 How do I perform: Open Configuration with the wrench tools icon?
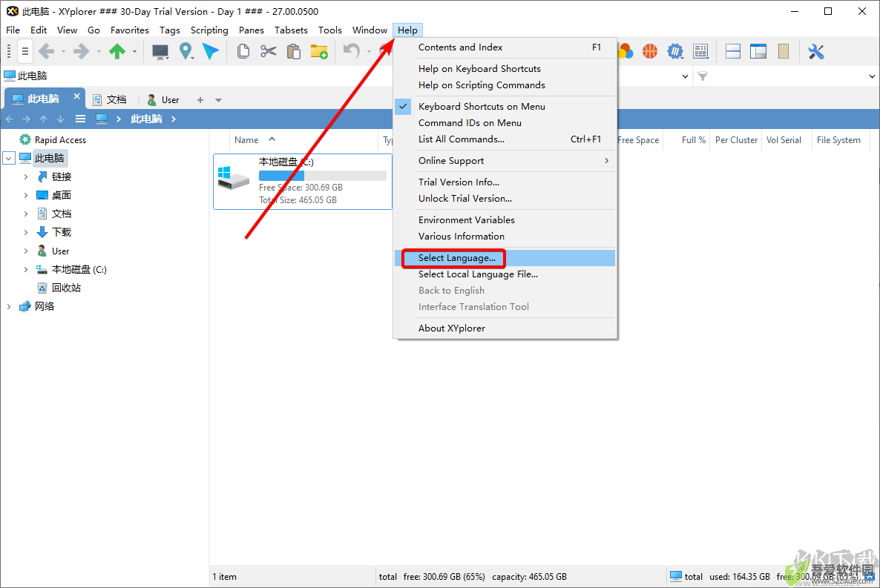[816, 52]
